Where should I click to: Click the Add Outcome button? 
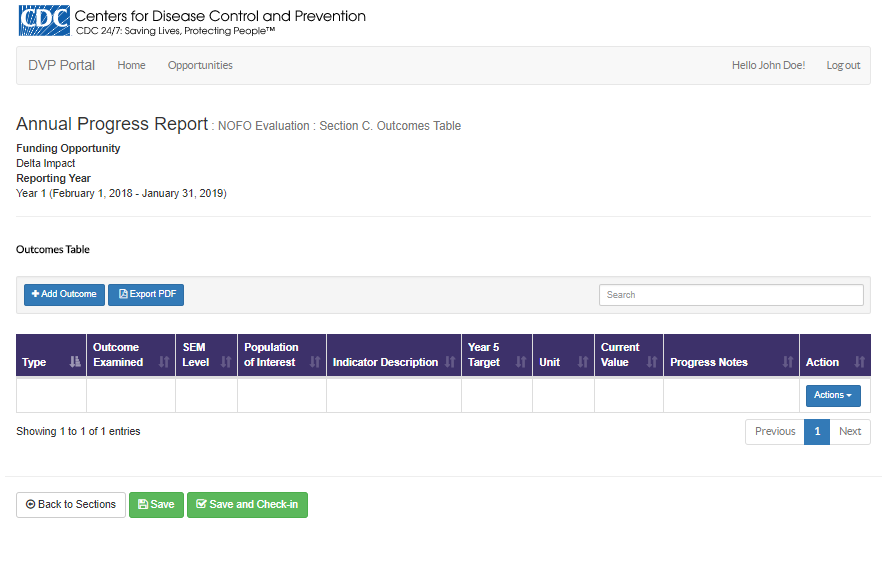pyautogui.click(x=64, y=294)
